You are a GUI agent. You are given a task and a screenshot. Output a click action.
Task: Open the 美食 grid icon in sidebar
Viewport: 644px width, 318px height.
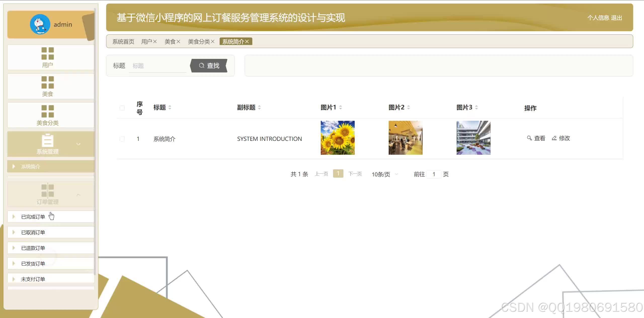click(x=48, y=82)
